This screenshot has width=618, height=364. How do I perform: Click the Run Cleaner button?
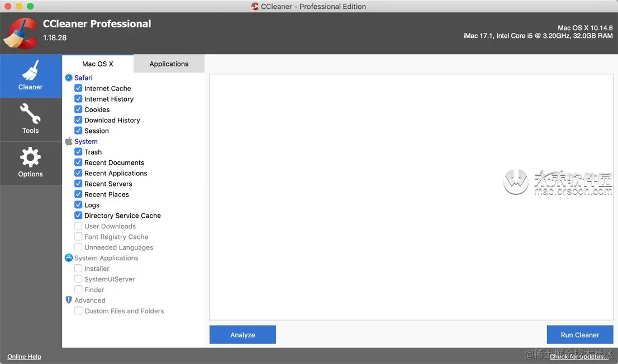pos(580,335)
